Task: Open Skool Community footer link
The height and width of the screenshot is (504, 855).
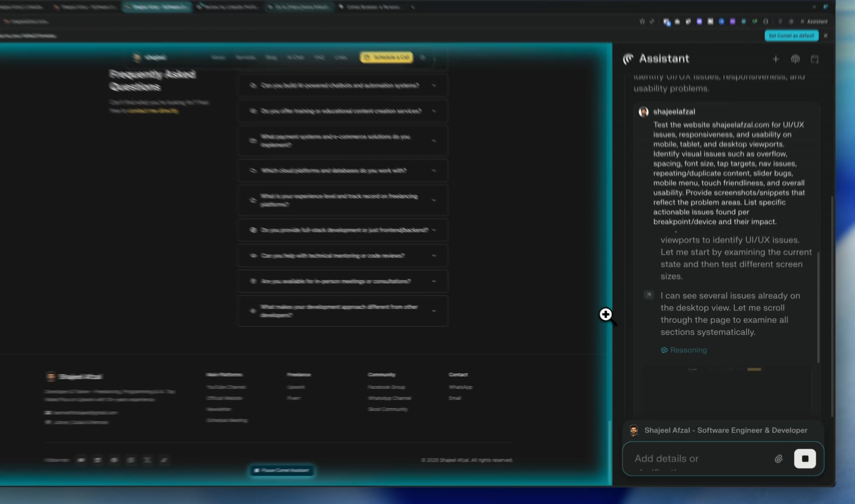Action: pyautogui.click(x=388, y=409)
